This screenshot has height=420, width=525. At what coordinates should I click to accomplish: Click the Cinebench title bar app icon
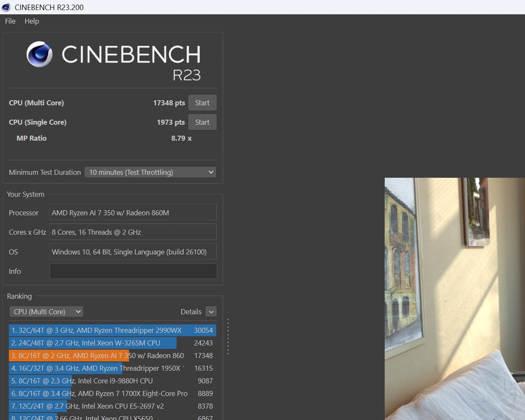(x=6, y=7)
